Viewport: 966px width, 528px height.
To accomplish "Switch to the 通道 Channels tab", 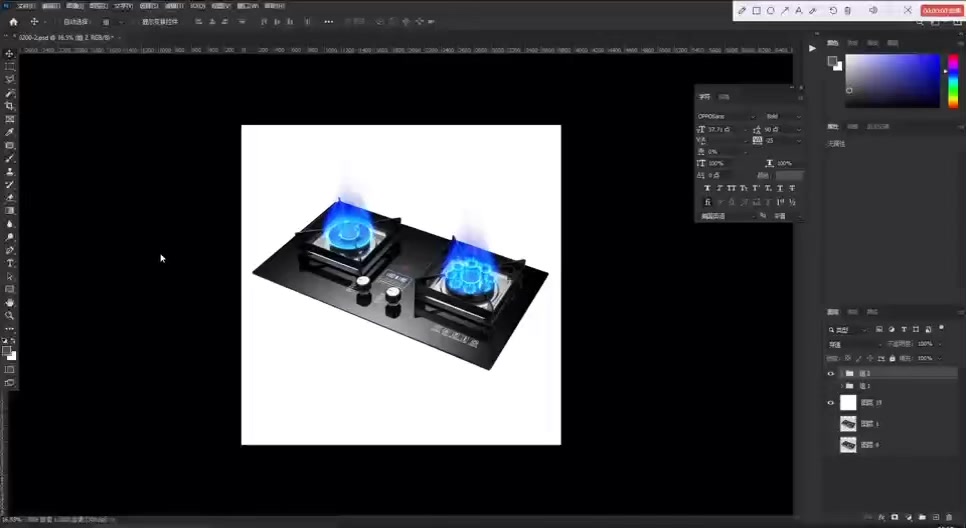I will click(853, 312).
